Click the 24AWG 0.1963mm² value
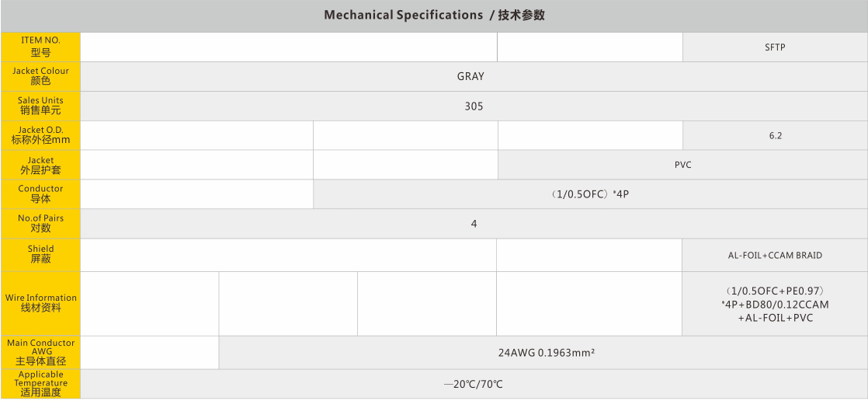 point(546,353)
